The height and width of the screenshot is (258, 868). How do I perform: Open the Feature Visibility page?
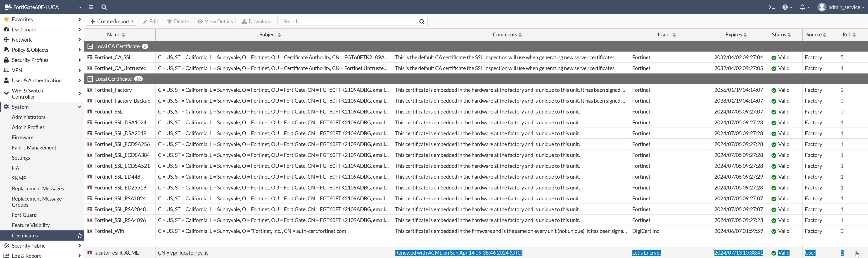[31, 225]
